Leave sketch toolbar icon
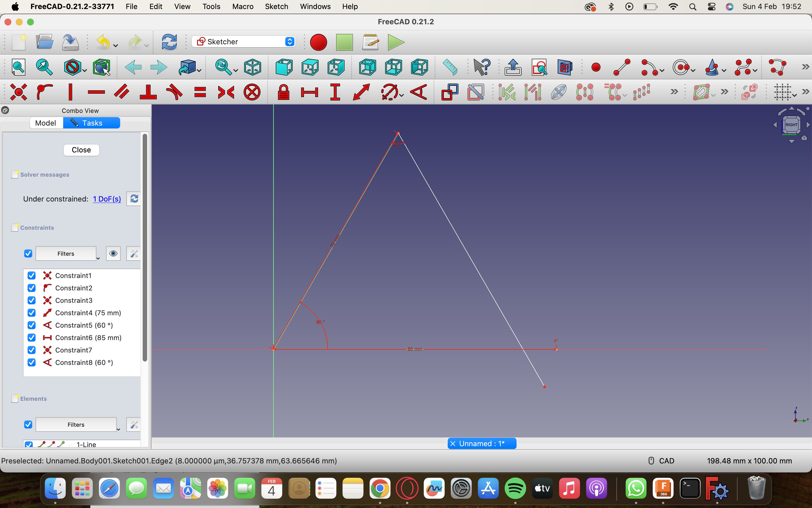The height and width of the screenshot is (508, 812). (x=513, y=67)
